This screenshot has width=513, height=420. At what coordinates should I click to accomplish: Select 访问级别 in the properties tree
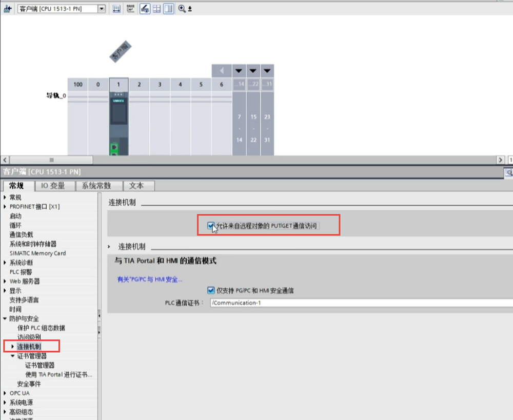click(29, 337)
